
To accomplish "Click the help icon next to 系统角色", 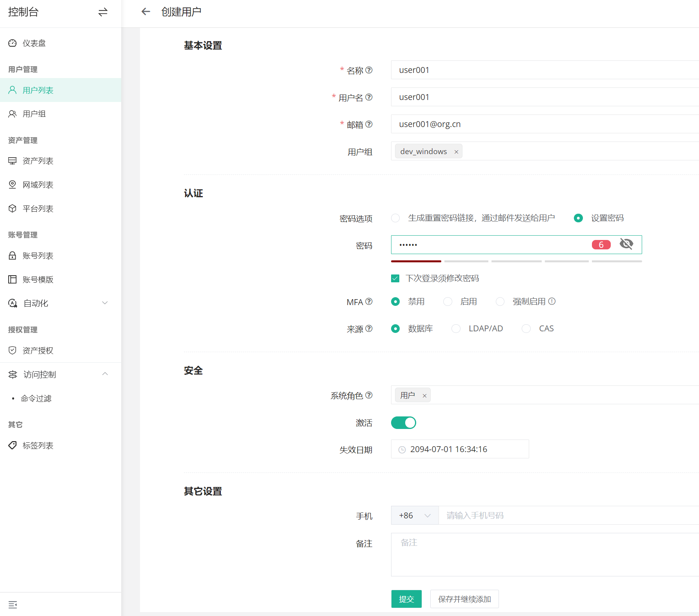I will pyautogui.click(x=369, y=395).
